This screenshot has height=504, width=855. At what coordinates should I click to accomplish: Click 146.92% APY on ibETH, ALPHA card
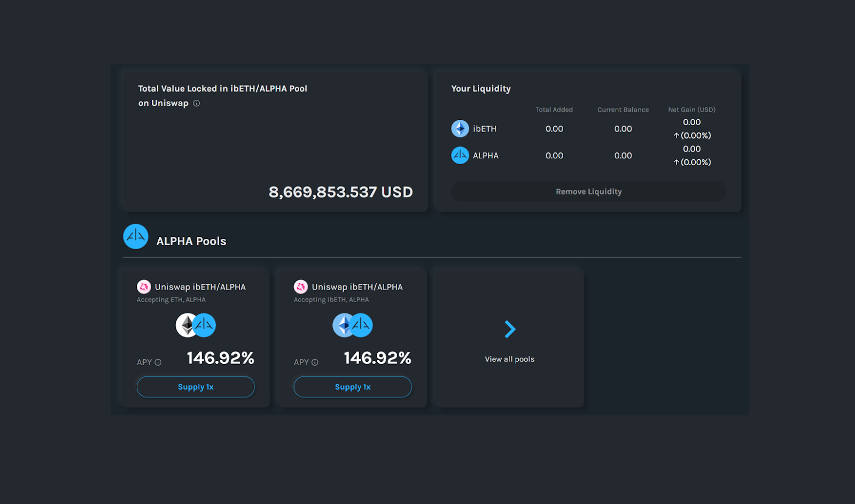click(x=378, y=358)
